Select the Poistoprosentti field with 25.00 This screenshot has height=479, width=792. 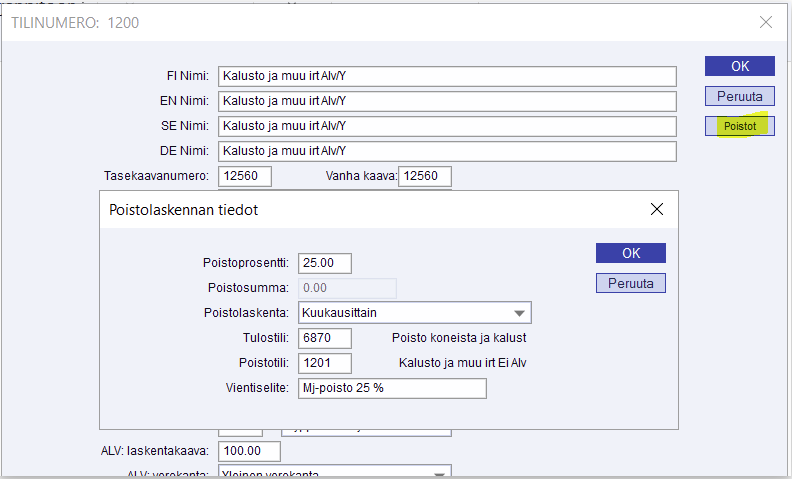tap(324, 263)
